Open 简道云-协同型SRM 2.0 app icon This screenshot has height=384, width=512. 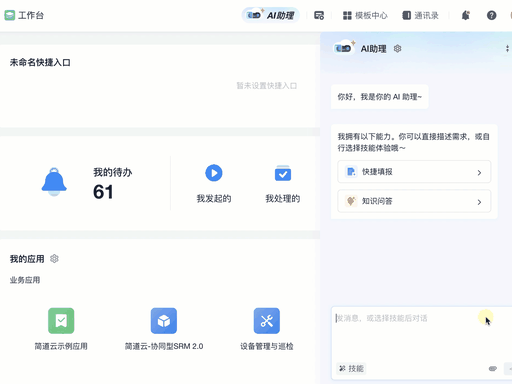[164, 321]
